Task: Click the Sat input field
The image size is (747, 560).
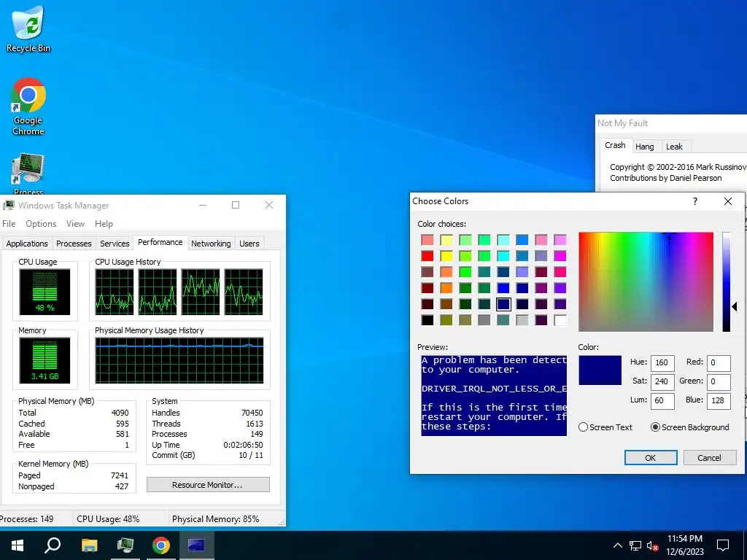Action: [662, 382]
